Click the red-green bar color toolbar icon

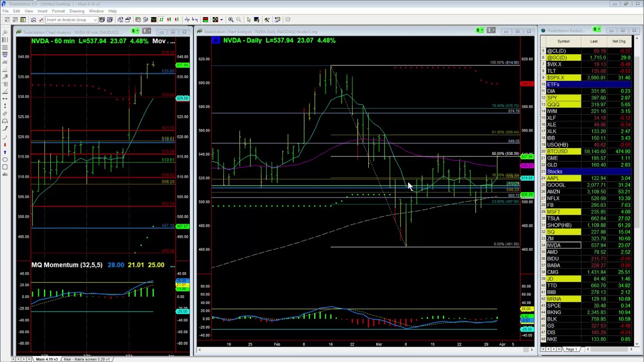pos(205,20)
